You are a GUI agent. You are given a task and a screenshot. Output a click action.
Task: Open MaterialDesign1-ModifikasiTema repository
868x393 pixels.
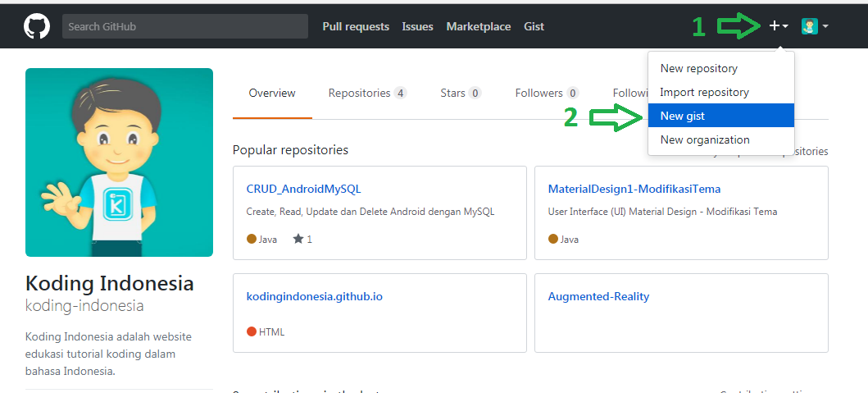[x=634, y=189]
